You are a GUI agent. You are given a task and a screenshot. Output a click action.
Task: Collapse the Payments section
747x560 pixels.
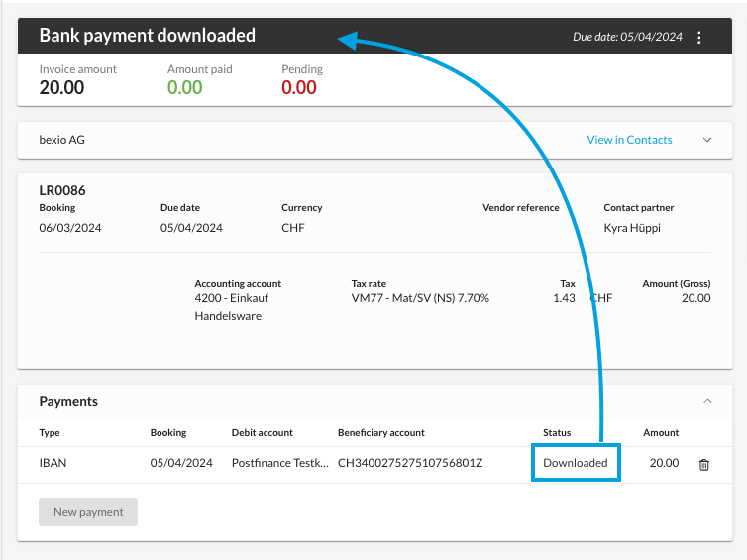click(707, 401)
